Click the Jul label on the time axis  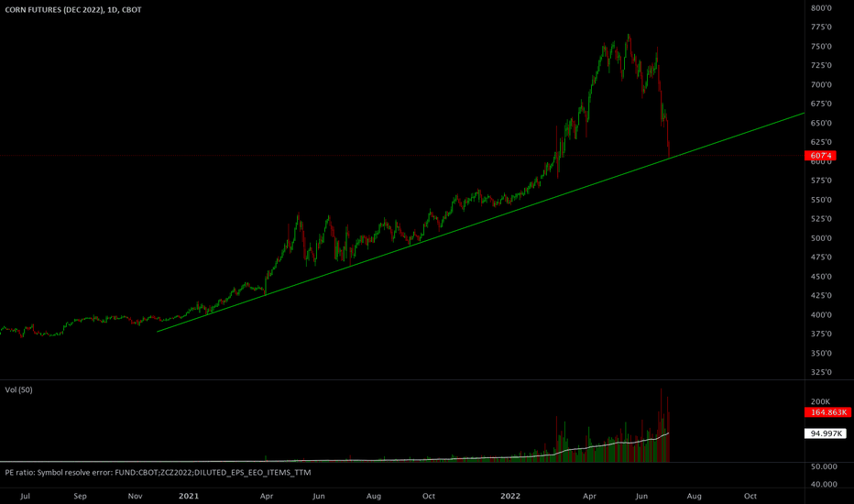click(25, 496)
